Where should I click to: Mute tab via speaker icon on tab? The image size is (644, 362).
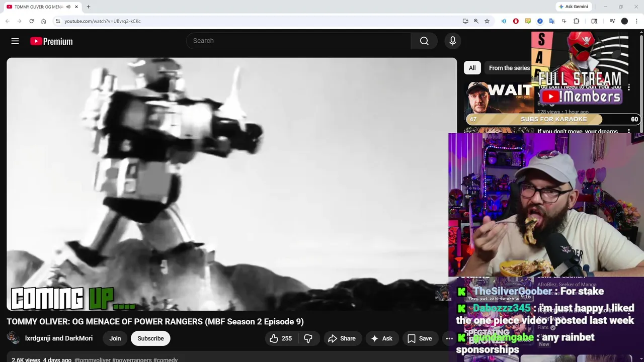click(x=68, y=7)
